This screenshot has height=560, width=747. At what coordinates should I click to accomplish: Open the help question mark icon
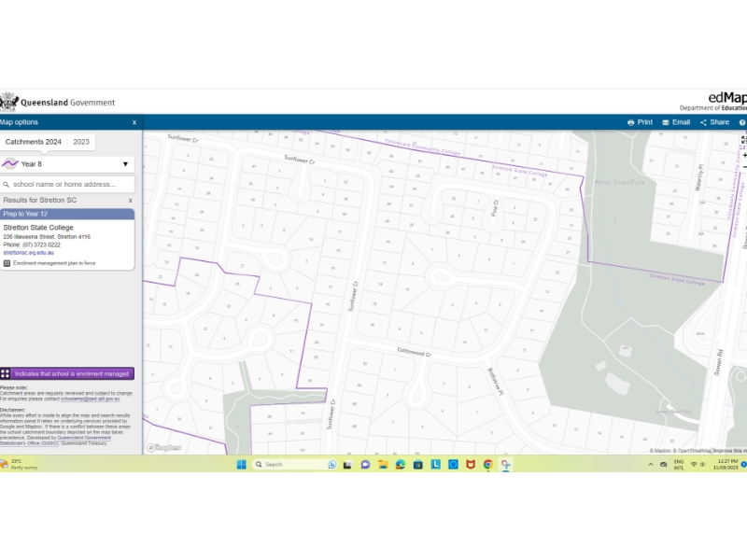(x=742, y=122)
